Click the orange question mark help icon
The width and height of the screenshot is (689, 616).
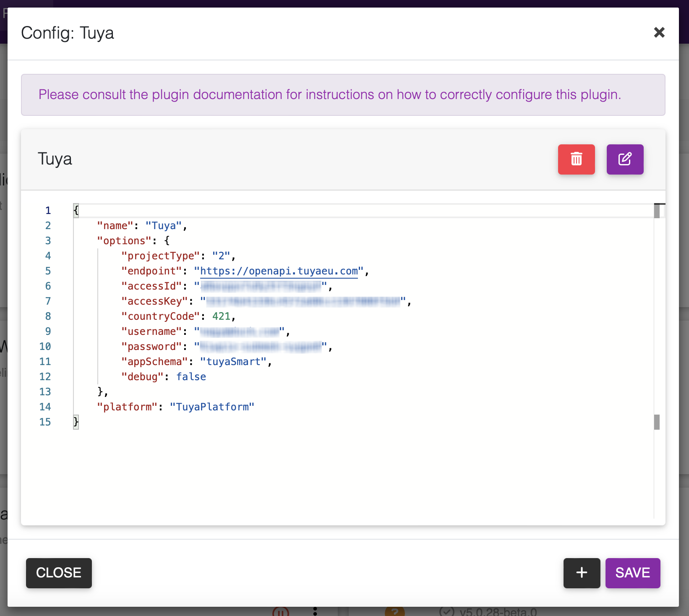click(x=396, y=611)
